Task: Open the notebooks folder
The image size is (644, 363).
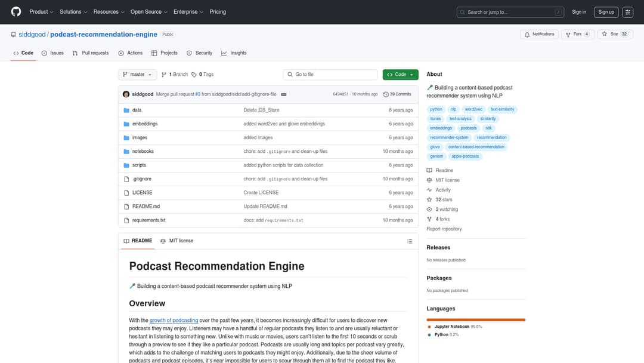Action: pos(143,151)
